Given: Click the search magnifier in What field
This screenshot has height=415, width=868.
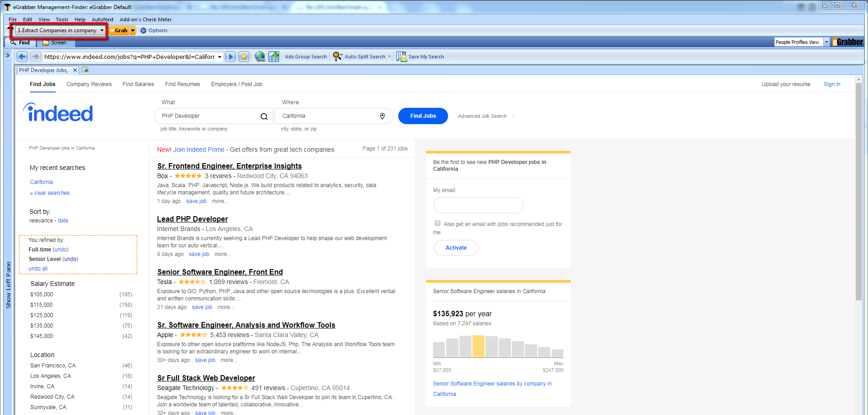Looking at the screenshot, I should (x=264, y=116).
